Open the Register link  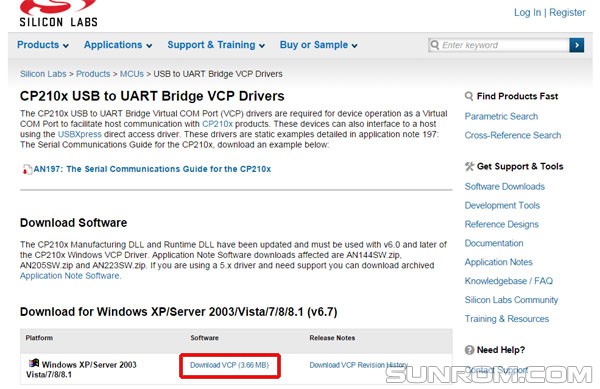coord(567,12)
